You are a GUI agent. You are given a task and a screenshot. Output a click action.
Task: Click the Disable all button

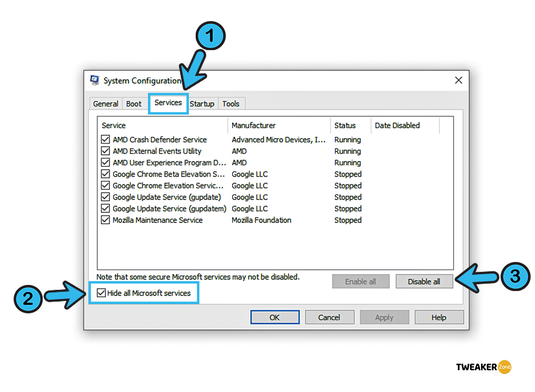click(424, 282)
